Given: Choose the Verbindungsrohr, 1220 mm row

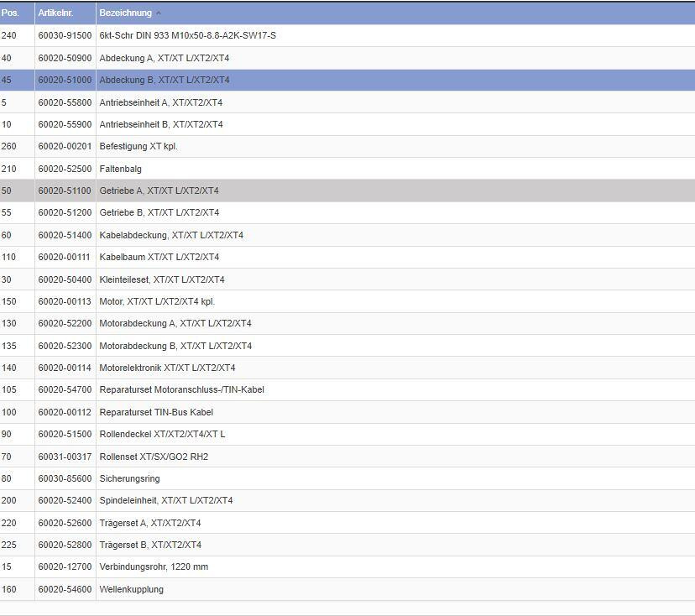Looking at the screenshot, I should tap(154, 566).
